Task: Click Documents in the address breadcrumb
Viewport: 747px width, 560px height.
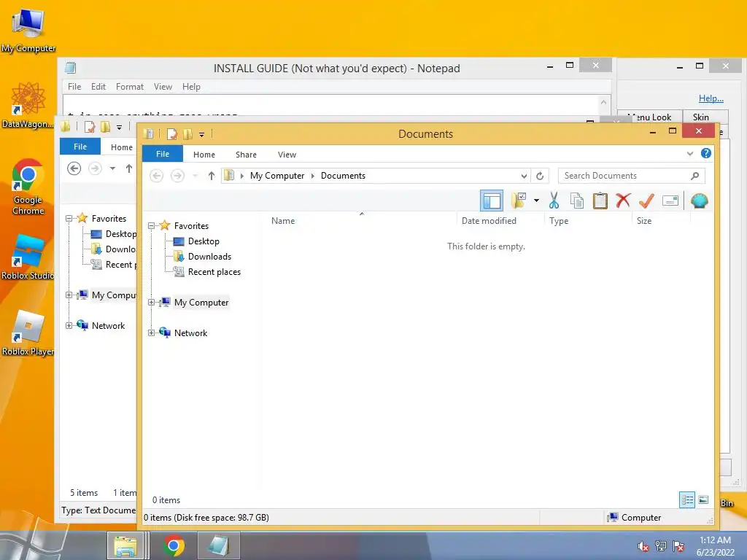Action: (343, 176)
